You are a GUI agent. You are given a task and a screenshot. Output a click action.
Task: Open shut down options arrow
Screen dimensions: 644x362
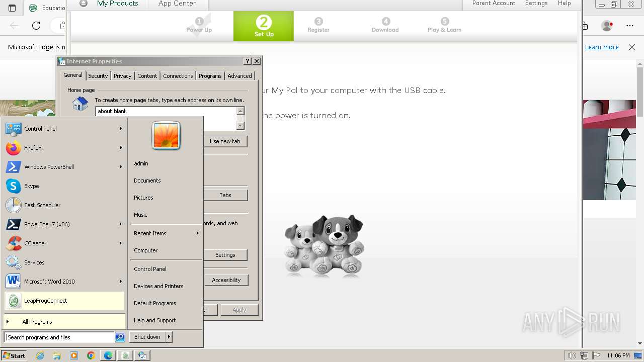(169, 337)
